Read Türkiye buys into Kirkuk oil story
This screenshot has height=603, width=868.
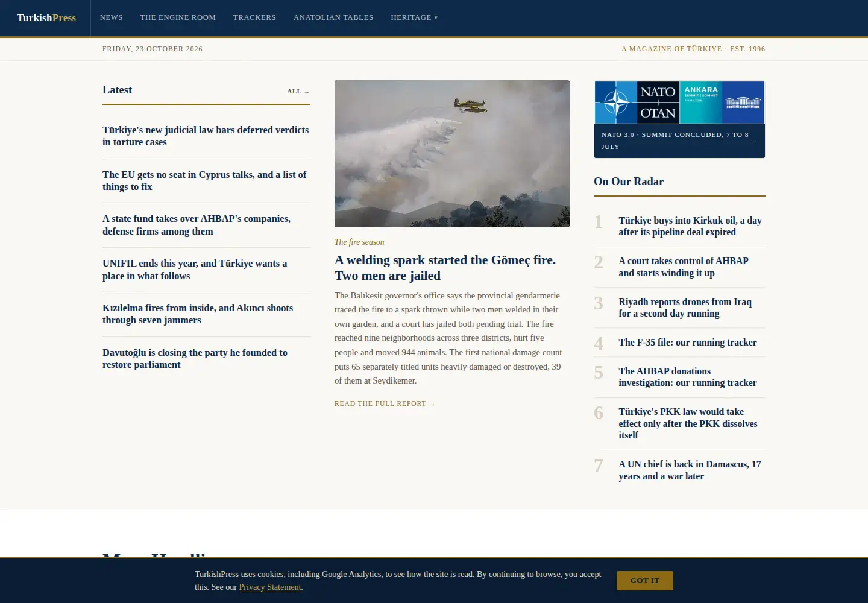click(690, 227)
